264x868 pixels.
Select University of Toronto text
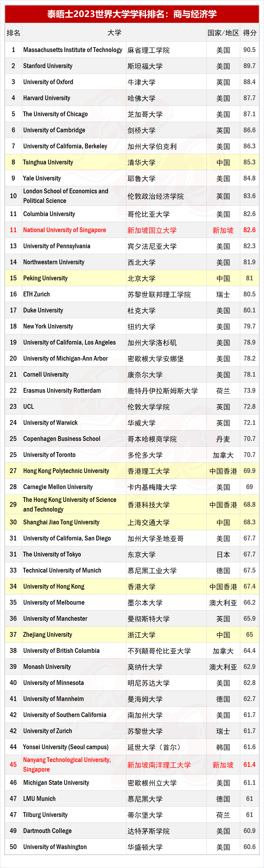(49, 455)
